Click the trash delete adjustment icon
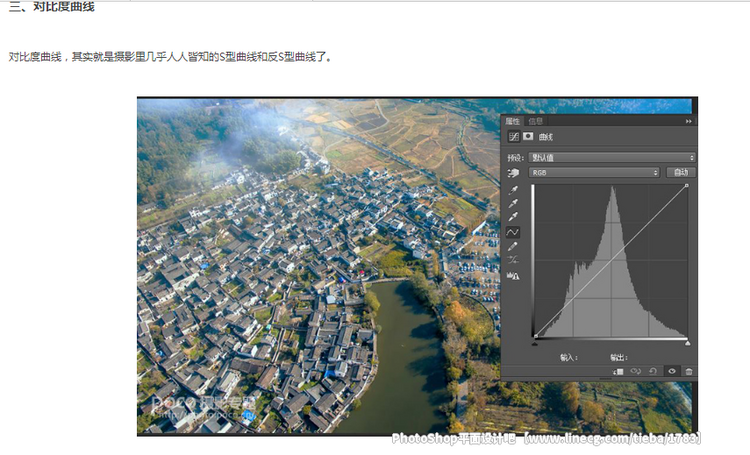The width and height of the screenshot is (750, 455). (689, 371)
